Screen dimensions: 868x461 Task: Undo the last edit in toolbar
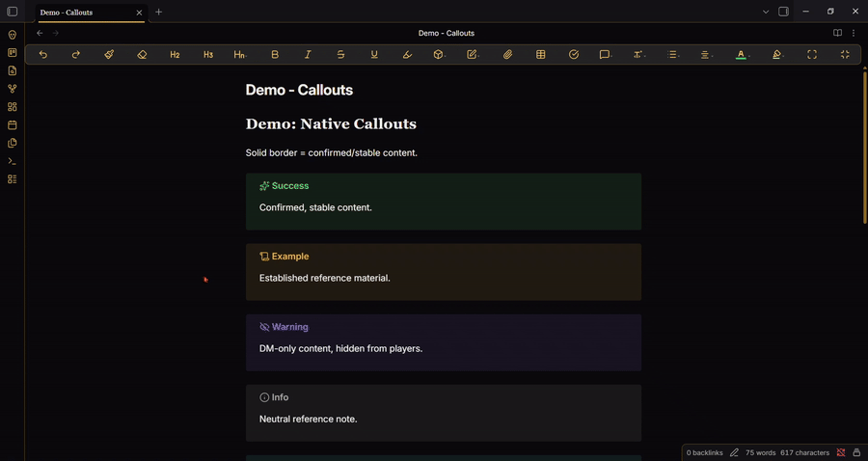tap(43, 54)
